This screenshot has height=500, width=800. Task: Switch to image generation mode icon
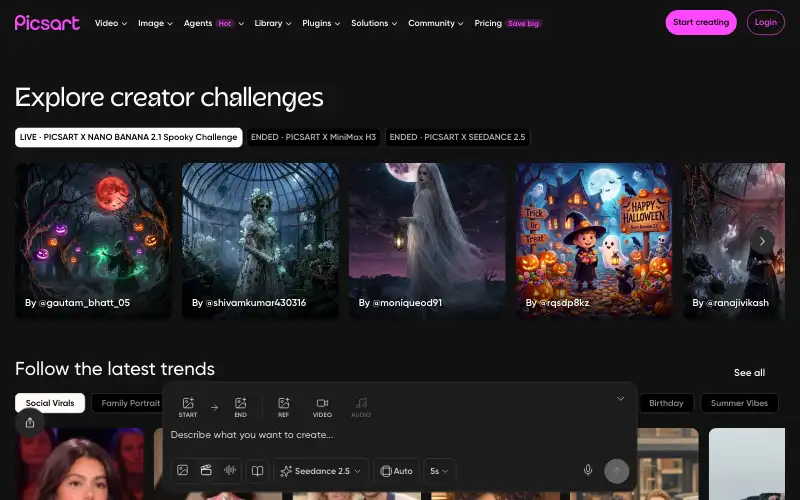coord(183,470)
